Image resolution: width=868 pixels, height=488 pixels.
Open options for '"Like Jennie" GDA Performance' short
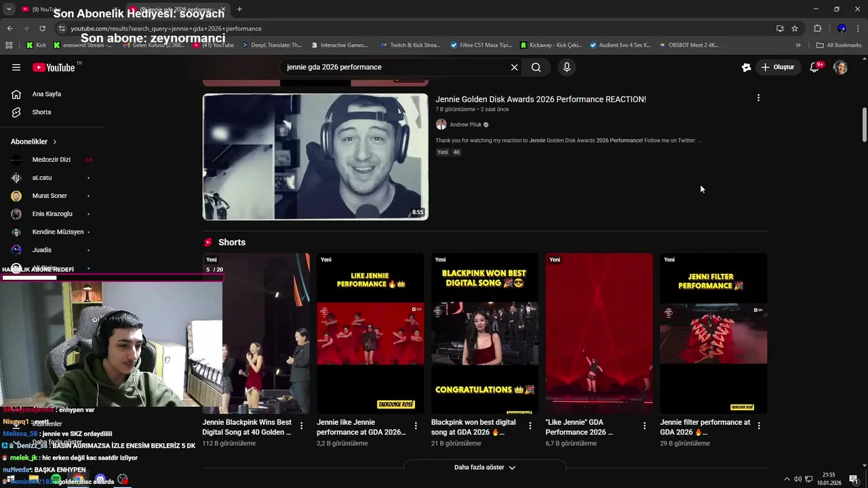click(644, 426)
